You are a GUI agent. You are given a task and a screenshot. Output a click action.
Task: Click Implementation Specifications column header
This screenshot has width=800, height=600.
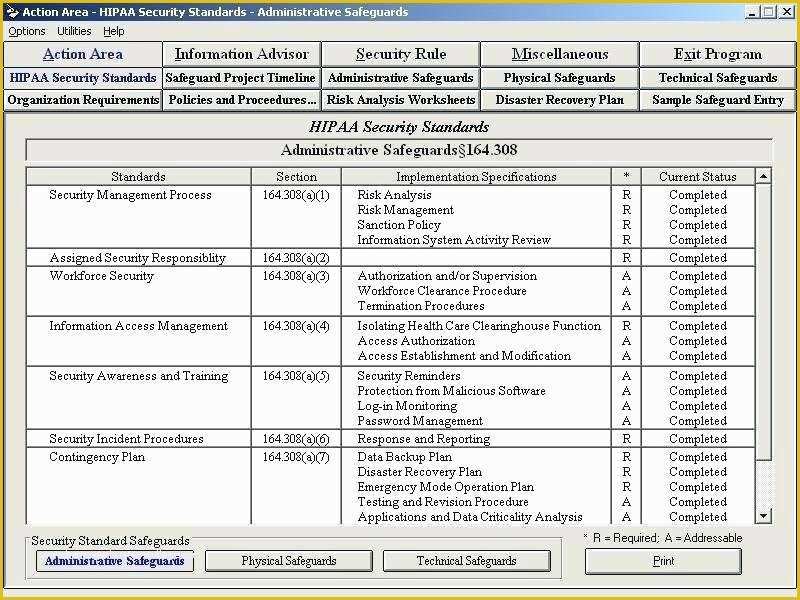point(476,177)
